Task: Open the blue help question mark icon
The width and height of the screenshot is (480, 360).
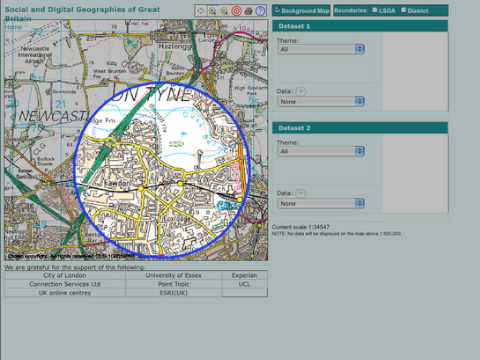Action: pos(260,11)
